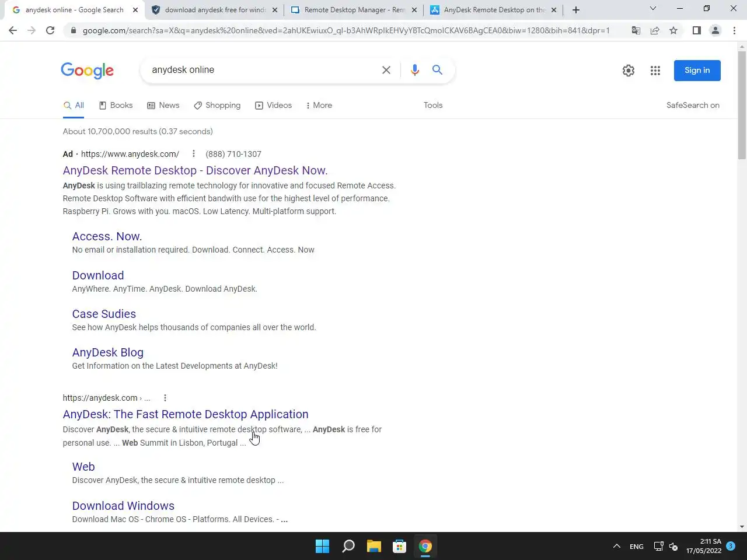The image size is (747, 560).
Task: Open the search Tools options
Action: [x=433, y=106]
